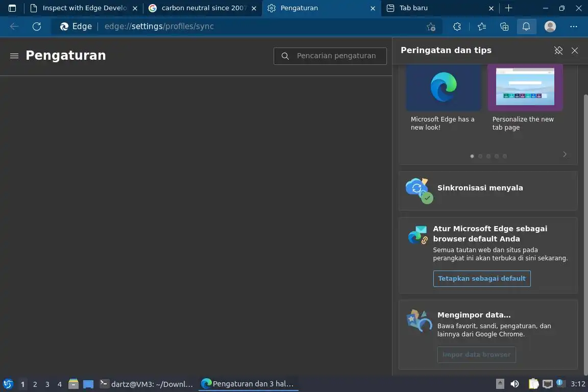Select the fifth carousel dot
The height and width of the screenshot is (392, 588).
point(505,156)
